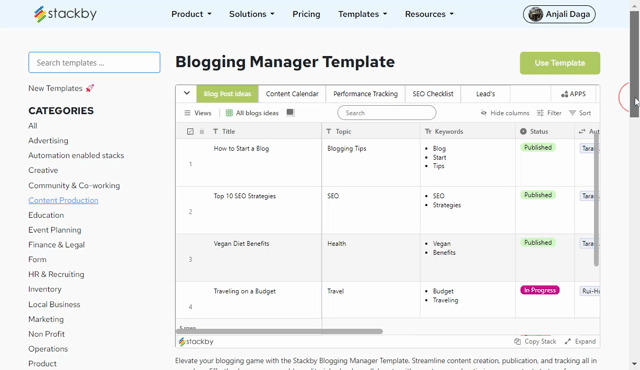Open the Product dropdown menu

[191, 14]
